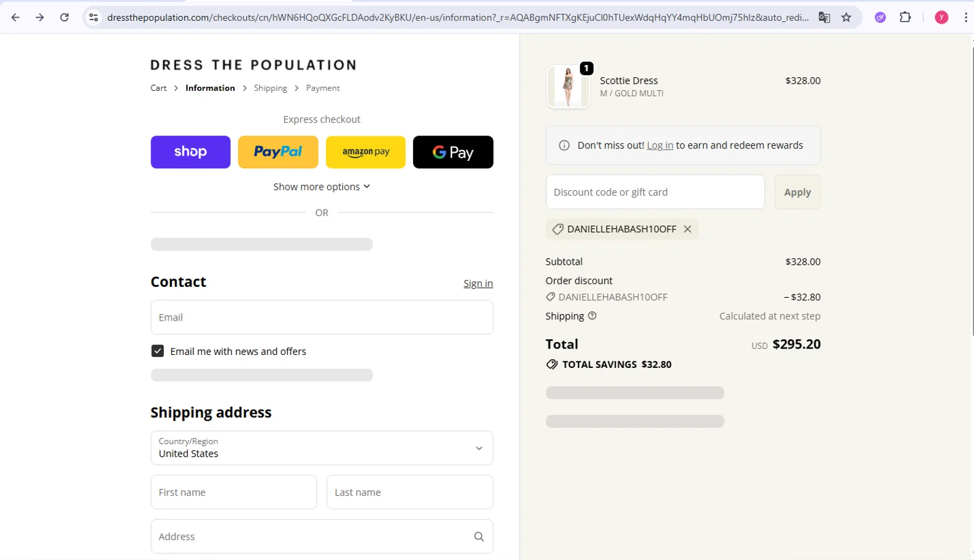This screenshot has height=560, width=974.
Task: Open the purple browser extension icon
Action: 880,18
